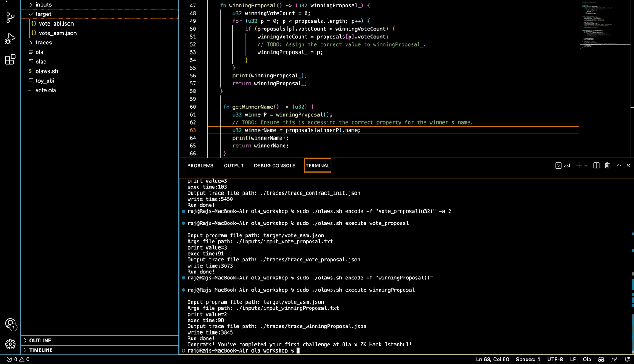Expand the OUTLINE section
This screenshot has height=364, width=634.
click(100, 341)
